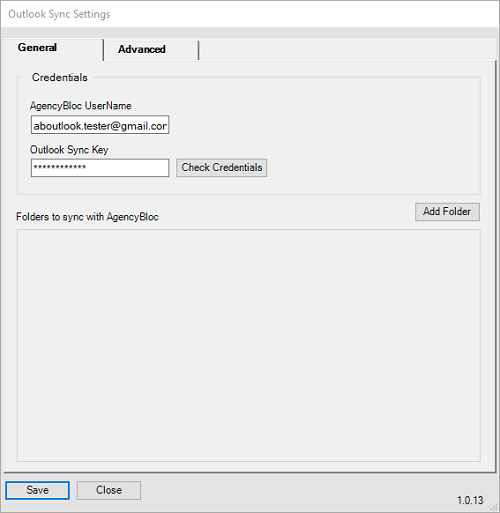Click the Outlook Sync Settings title
This screenshot has width=500, height=513.
coord(59,14)
